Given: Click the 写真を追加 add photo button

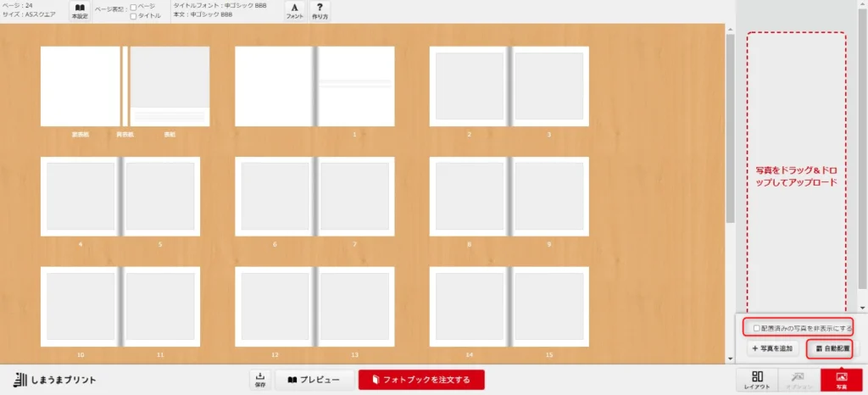Looking at the screenshot, I should coord(772,348).
